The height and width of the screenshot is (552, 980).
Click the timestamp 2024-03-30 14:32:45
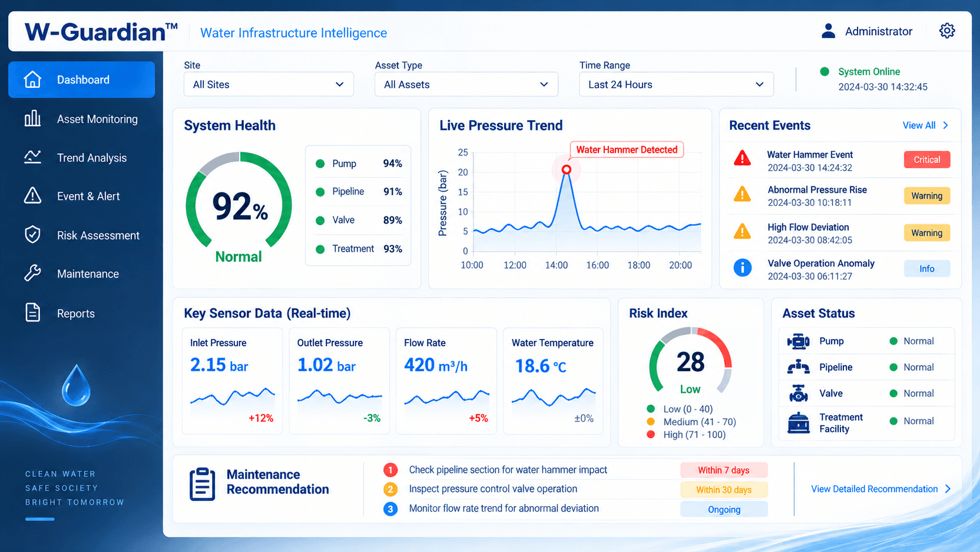[883, 87]
